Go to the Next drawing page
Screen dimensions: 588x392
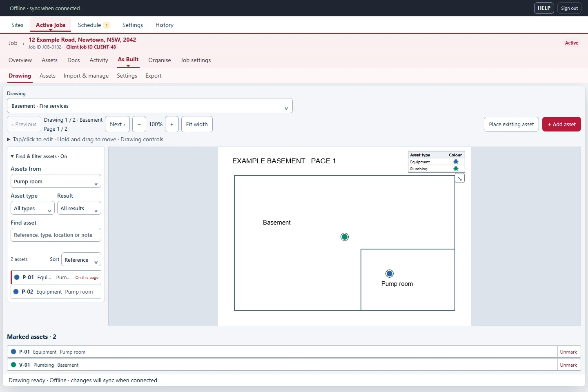point(118,124)
